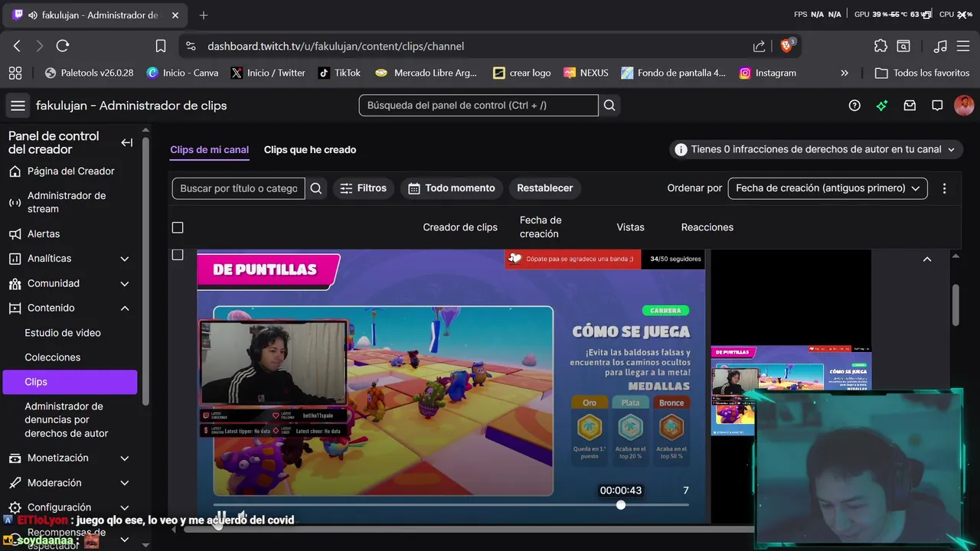980x551 pixels.
Task: Mute the clip video volume
Action: [x=242, y=517]
